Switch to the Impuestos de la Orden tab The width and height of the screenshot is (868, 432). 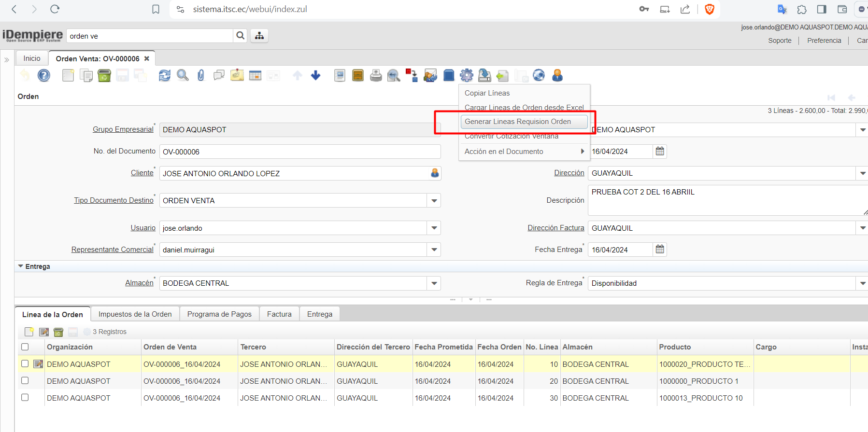135,314
